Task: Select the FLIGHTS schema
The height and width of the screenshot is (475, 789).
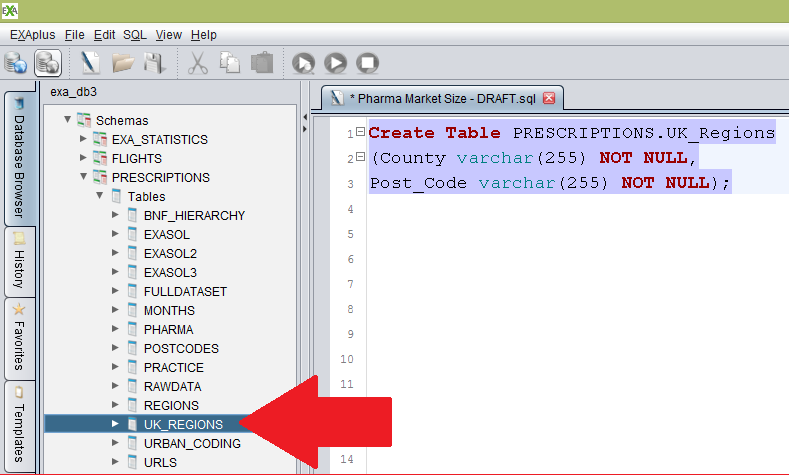Action: [x=137, y=159]
